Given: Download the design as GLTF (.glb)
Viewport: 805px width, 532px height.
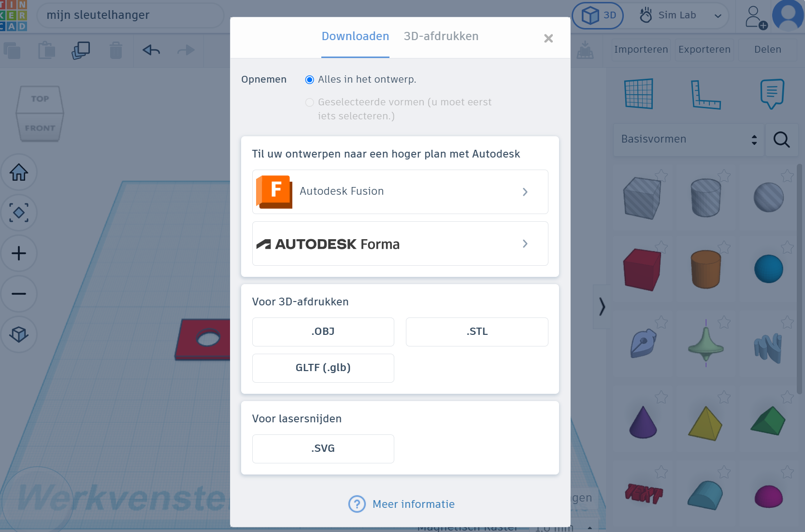Looking at the screenshot, I should [323, 368].
